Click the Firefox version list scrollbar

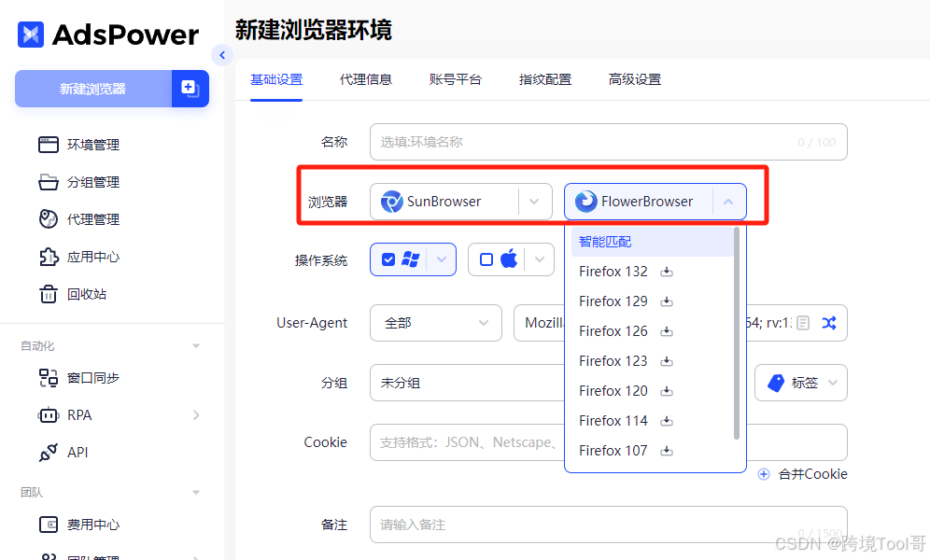[x=737, y=333]
